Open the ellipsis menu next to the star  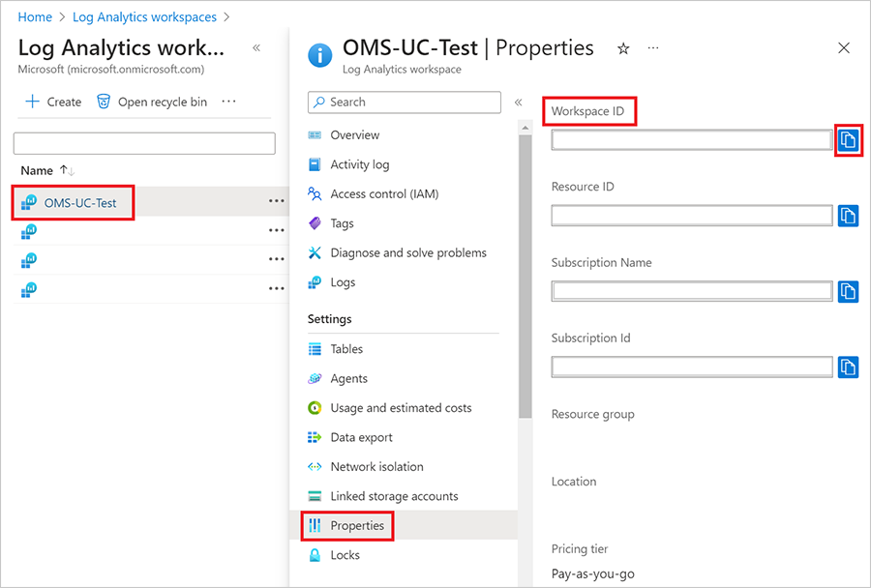[x=653, y=48]
